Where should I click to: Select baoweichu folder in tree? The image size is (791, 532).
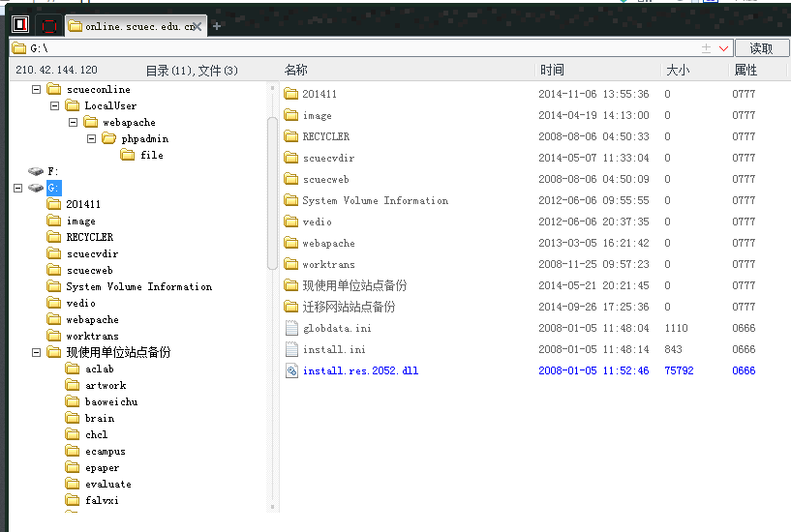[102, 401]
